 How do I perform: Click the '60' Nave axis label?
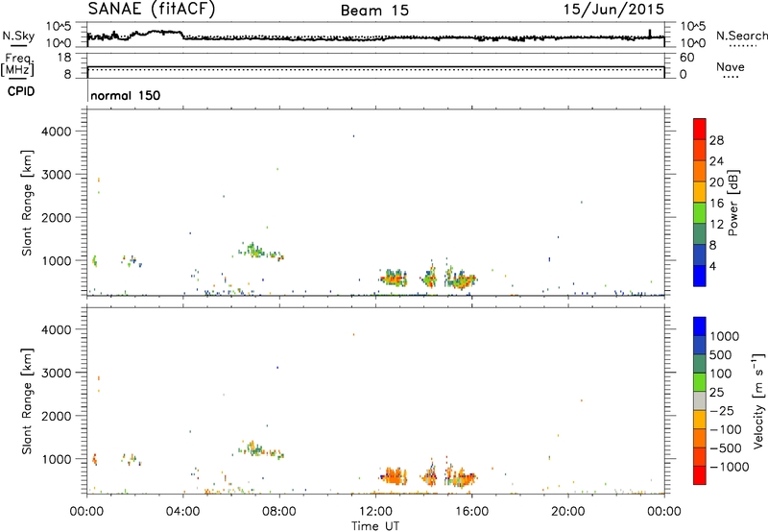coord(687,58)
